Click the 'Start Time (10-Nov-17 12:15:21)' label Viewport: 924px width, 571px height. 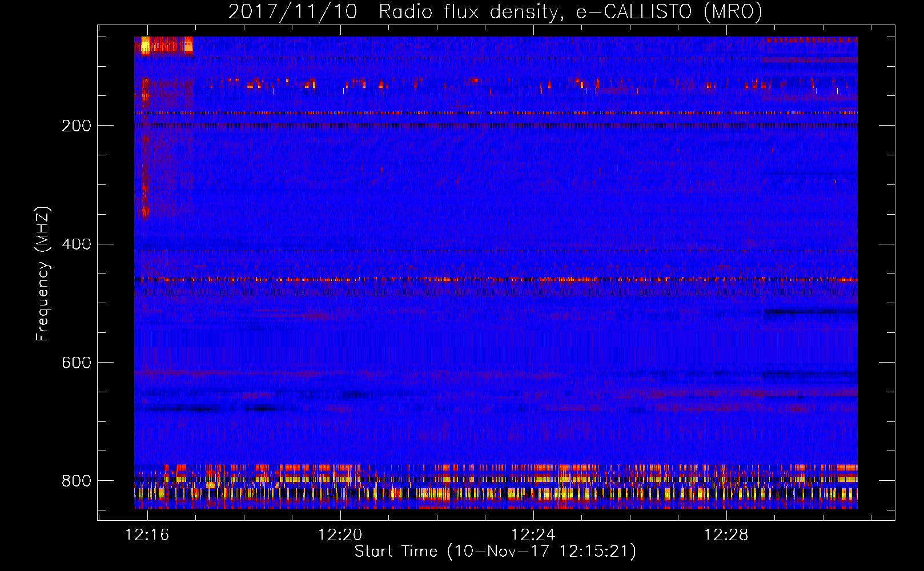pyautogui.click(x=495, y=552)
